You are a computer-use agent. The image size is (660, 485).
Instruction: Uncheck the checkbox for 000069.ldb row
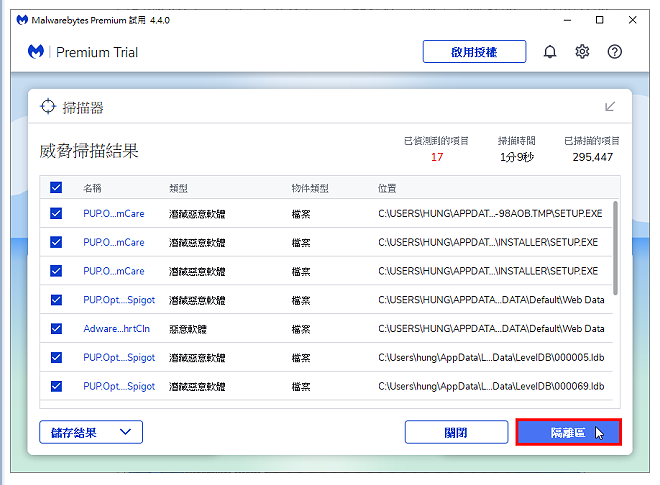pyautogui.click(x=56, y=386)
